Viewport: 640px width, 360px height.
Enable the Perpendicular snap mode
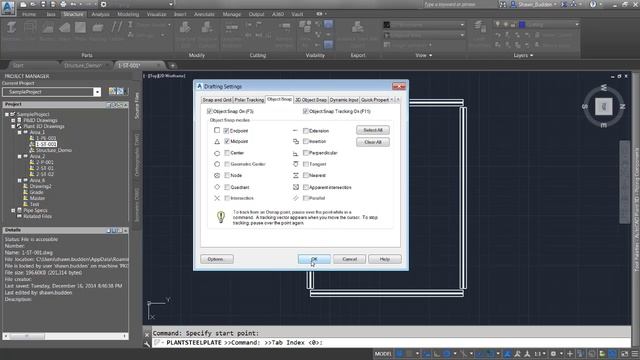(x=305, y=153)
